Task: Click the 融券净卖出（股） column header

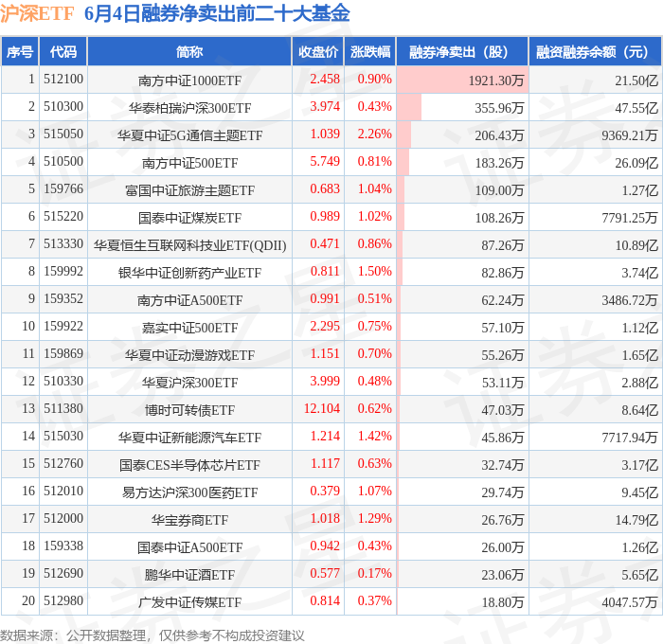Action: [462, 51]
